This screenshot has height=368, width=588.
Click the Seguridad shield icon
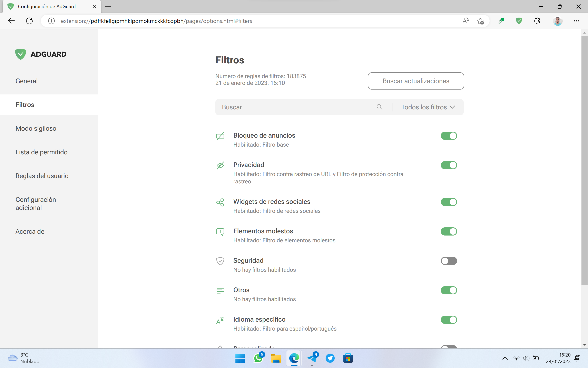(220, 261)
